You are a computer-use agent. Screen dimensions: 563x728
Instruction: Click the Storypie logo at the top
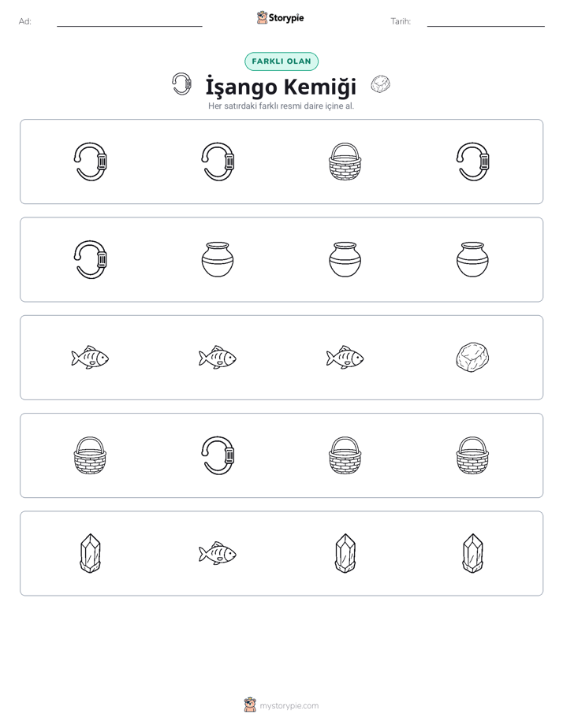[x=281, y=17]
